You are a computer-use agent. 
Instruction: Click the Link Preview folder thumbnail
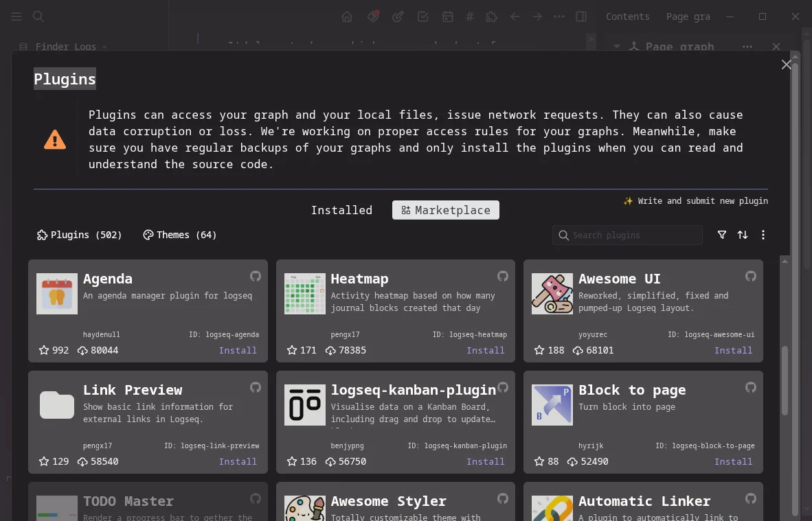click(x=57, y=405)
